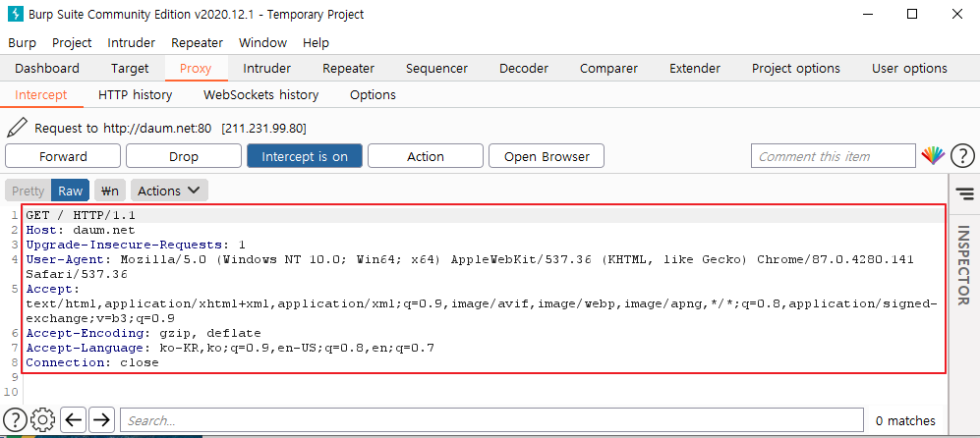
Task: Open the Intruder menu
Action: (x=132, y=42)
